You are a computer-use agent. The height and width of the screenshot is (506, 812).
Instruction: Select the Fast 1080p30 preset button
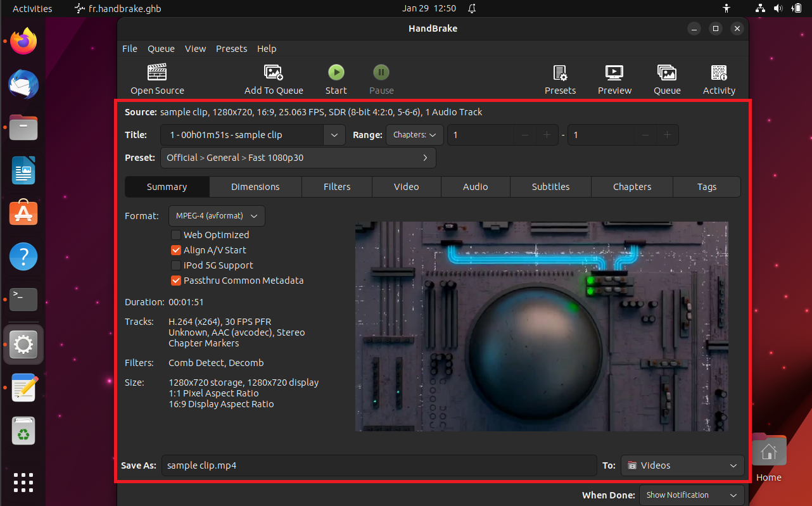(298, 157)
